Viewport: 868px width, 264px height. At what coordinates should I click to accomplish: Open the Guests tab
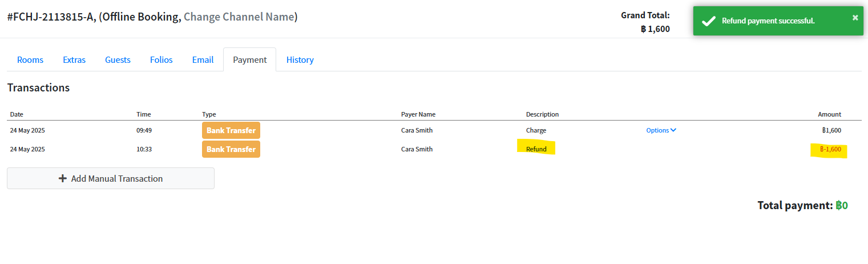[118, 59]
